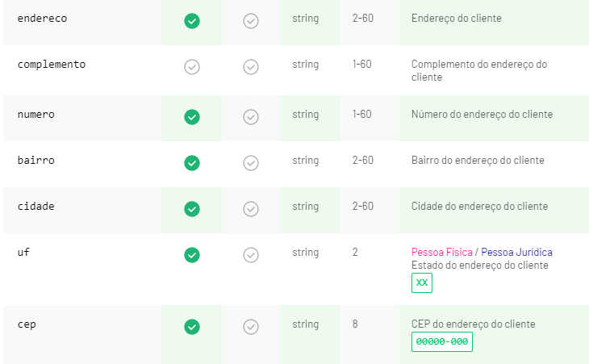Open the Pessoa Jurídica link

pyautogui.click(x=516, y=252)
